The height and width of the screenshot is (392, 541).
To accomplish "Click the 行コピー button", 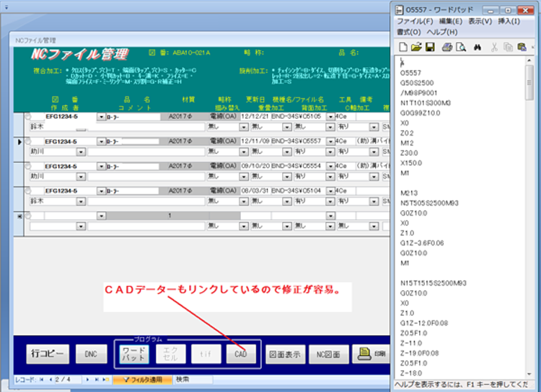I will (x=49, y=354).
